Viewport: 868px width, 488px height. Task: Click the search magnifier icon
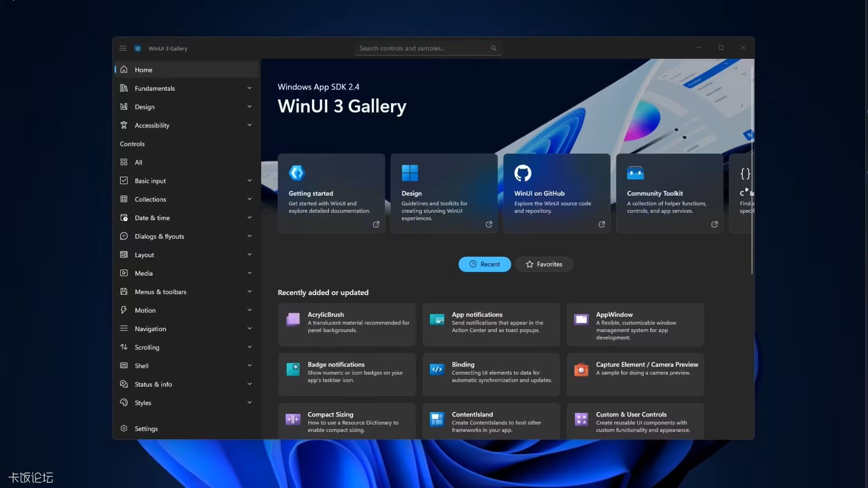493,48
